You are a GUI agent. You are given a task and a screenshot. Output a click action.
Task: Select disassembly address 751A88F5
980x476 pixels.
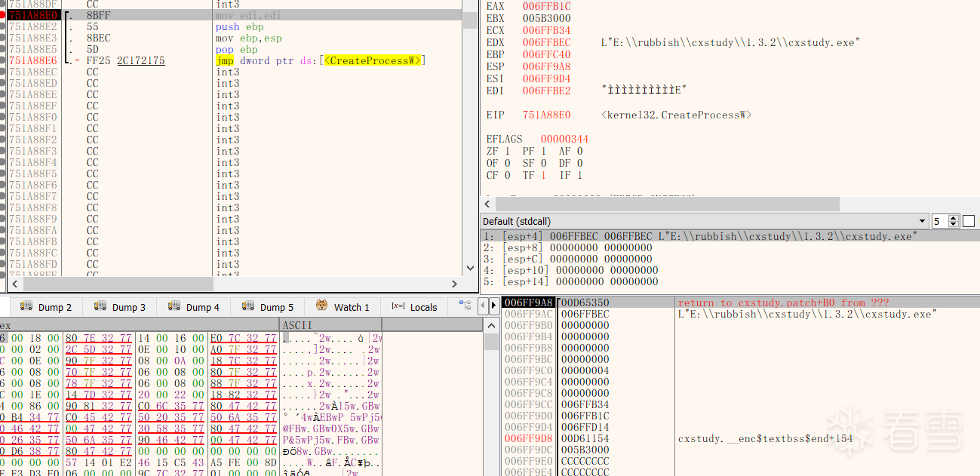(33, 174)
